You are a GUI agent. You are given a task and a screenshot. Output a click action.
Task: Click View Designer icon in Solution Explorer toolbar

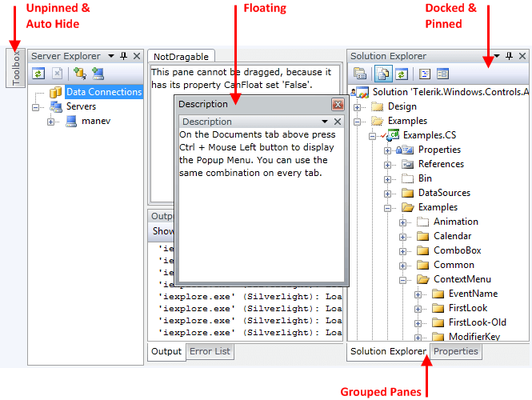point(442,74)
